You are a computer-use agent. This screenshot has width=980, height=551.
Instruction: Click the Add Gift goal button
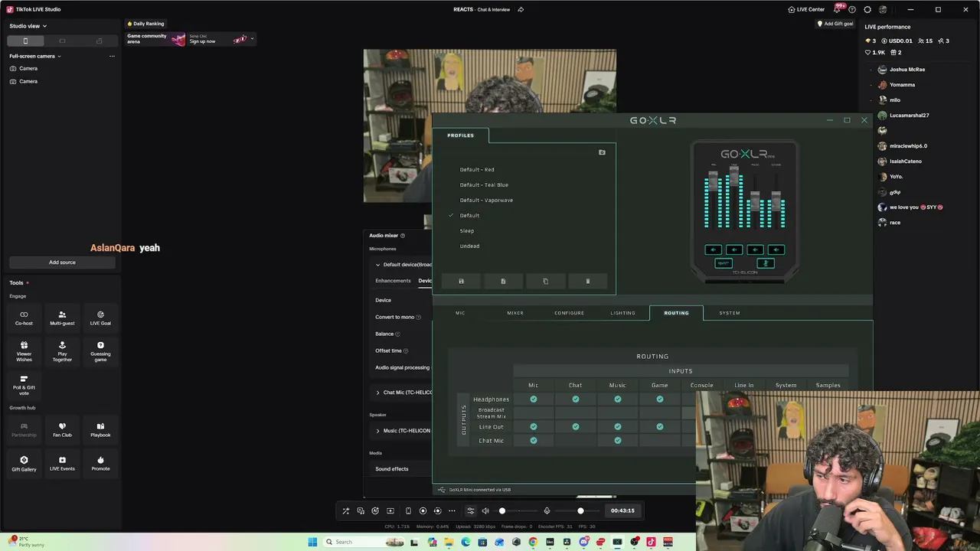coord(835,24)
